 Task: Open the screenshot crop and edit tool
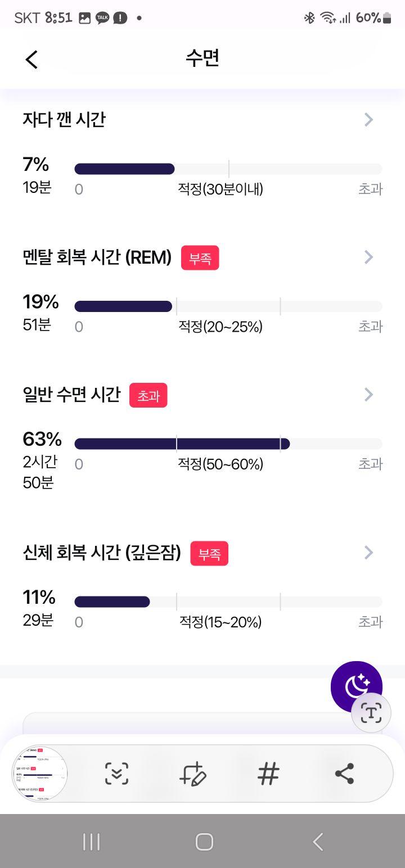tap(192, 774)
